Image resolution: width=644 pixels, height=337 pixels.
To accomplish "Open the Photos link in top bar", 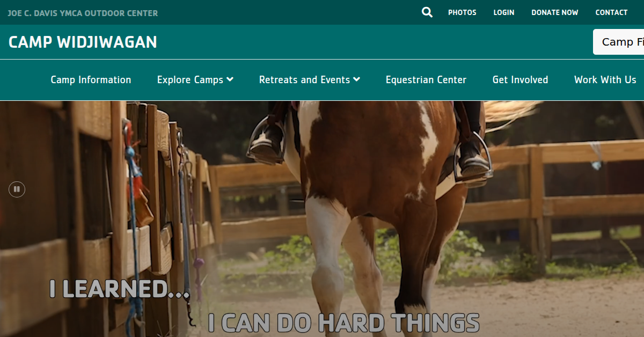I will 462,12.
